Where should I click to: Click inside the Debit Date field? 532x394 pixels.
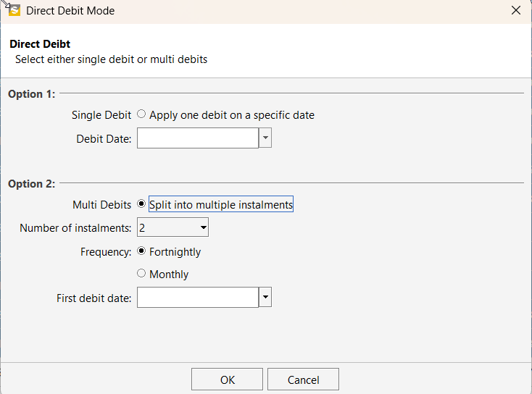197,138
